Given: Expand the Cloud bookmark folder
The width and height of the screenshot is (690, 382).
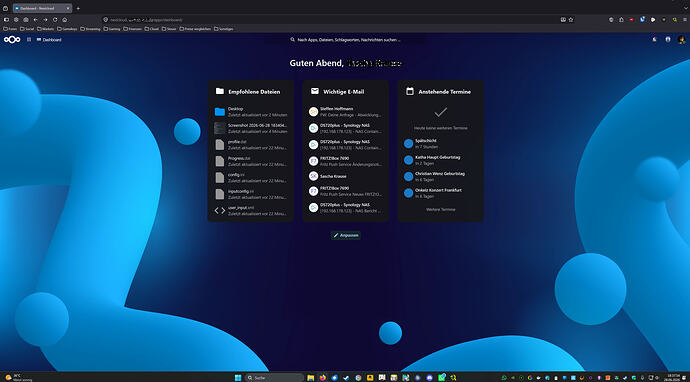Looking at the screenshot, I should (152, 29).
